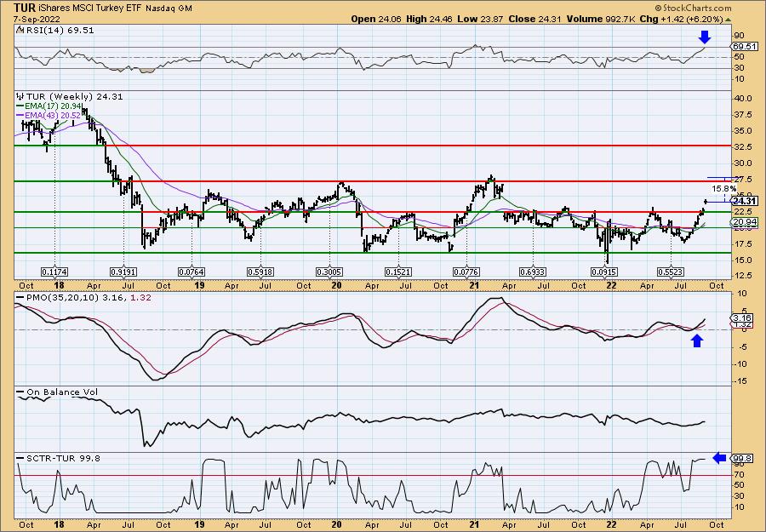Click the green up-triangle change indicator

pos(729,20)
